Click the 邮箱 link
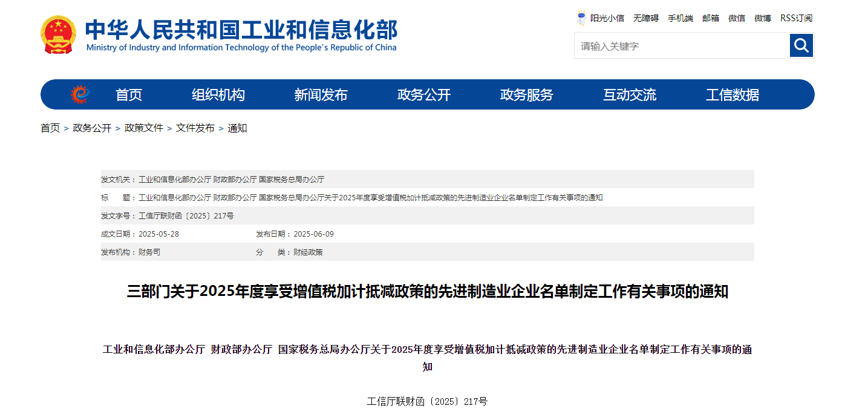 tap(711, 18)
